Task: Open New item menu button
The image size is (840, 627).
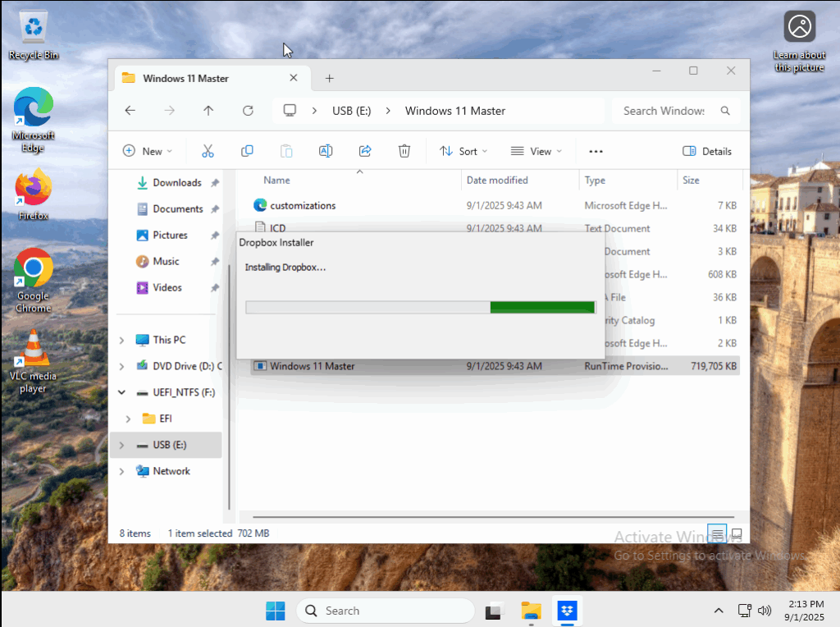Action: pyautogui.click(x=148, y=151)
